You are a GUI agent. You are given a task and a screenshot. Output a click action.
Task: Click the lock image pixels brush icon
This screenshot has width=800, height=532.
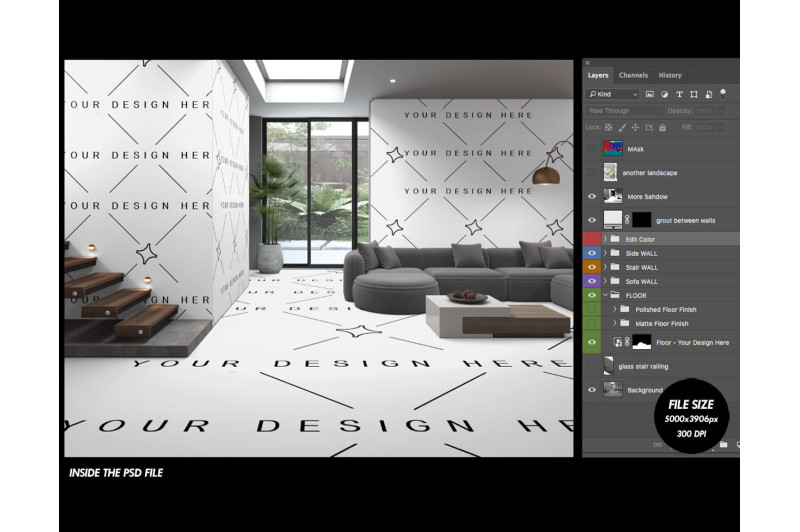tap(622, 127)
